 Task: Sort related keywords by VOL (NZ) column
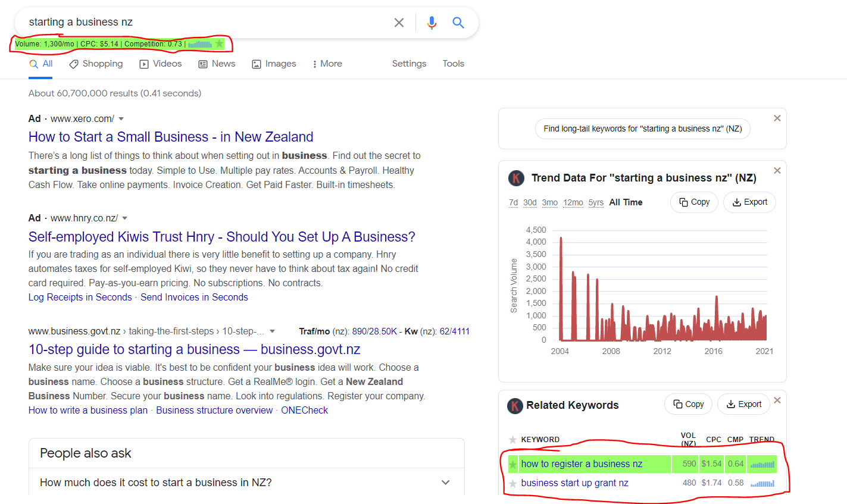689,440
